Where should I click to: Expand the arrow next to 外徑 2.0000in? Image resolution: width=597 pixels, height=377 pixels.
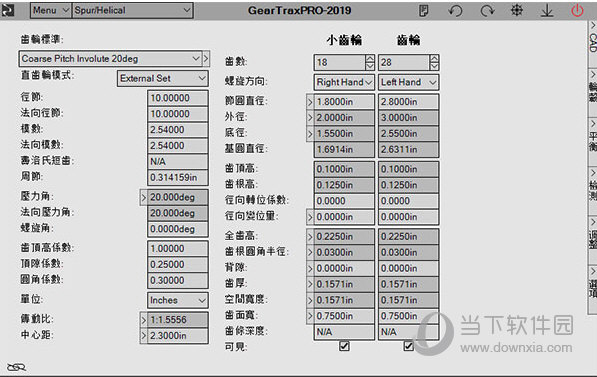pos(310,118)
